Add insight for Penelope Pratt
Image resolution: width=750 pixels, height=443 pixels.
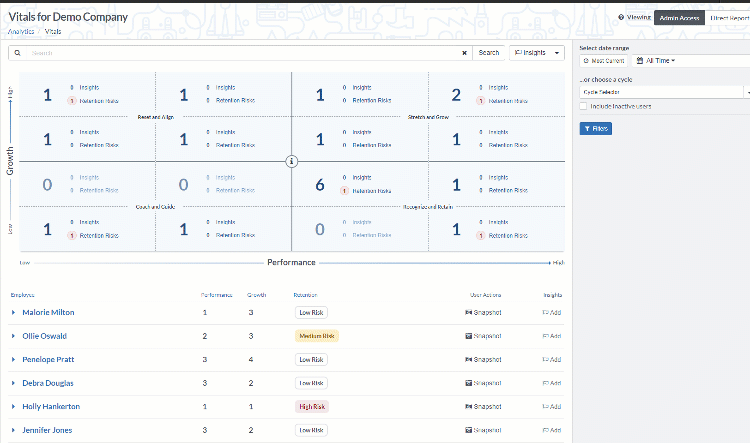click(551, 359)
